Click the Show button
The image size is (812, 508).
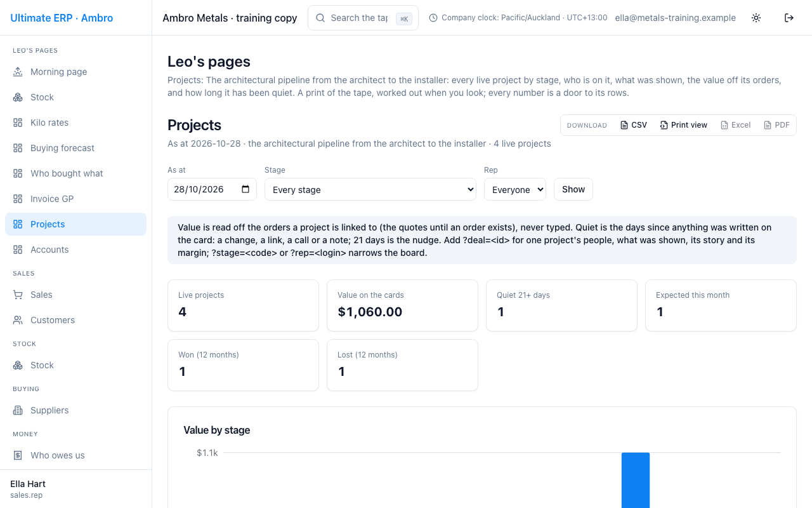[x=573, y=189]
